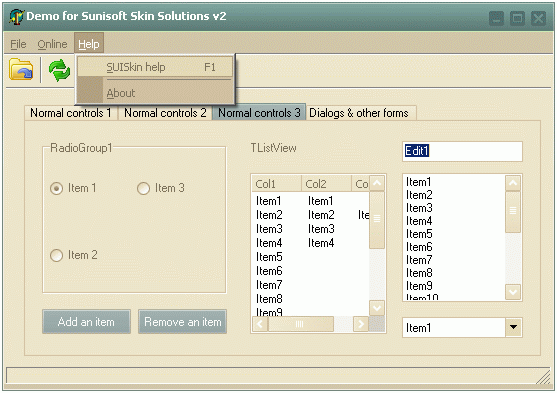Click into the Edit1 text field
The width and height of the screenshot is (557, 393).
tap(462, 151)
